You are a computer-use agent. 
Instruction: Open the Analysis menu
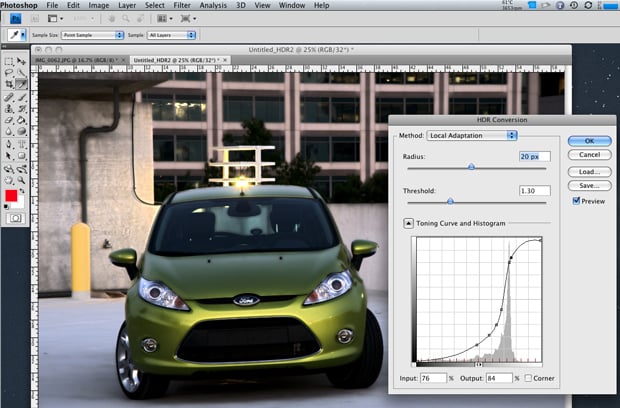(213, 5)
